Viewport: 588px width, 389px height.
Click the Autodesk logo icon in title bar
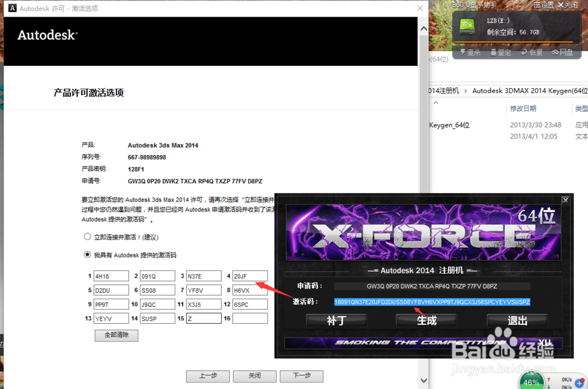pyautogui.click(x=12, y=8)
